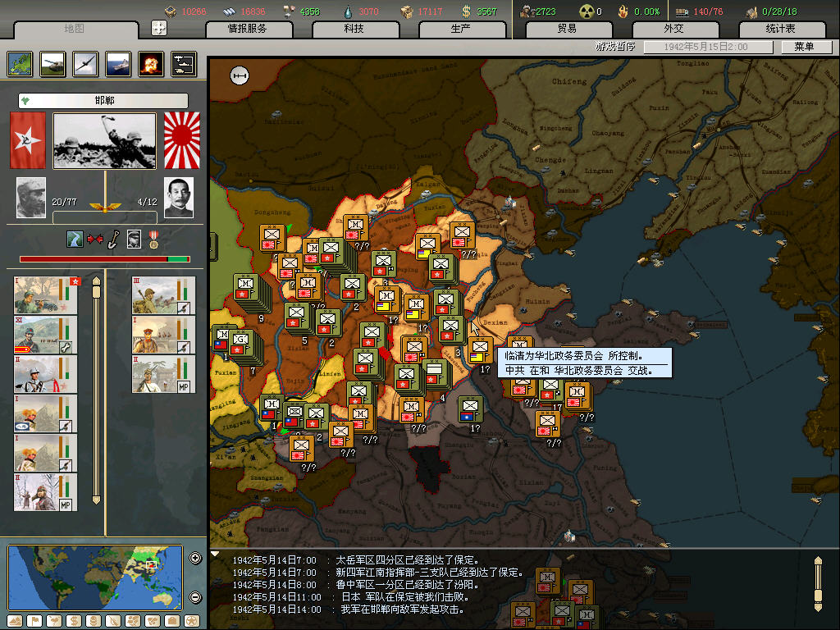Click the world minimap
The width and height of the screenshot is (840, 630).
point(95,577)
